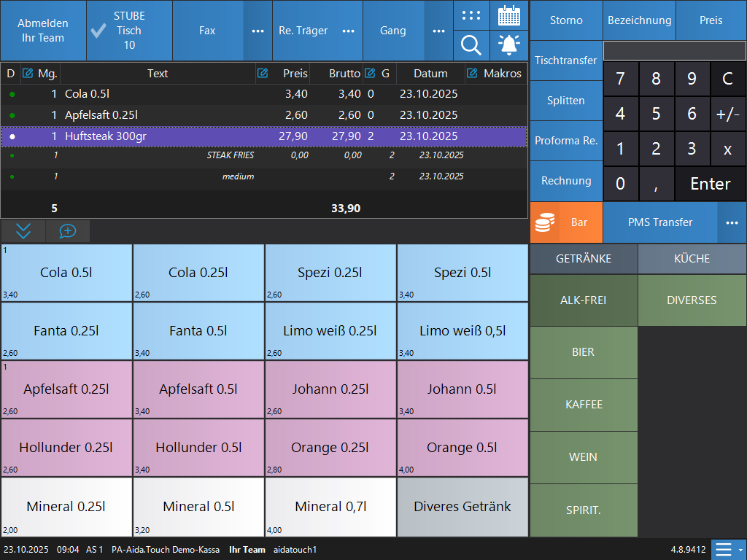Open the calendar icon
This screenshot has height=560, width=747.
click(509, 15)
